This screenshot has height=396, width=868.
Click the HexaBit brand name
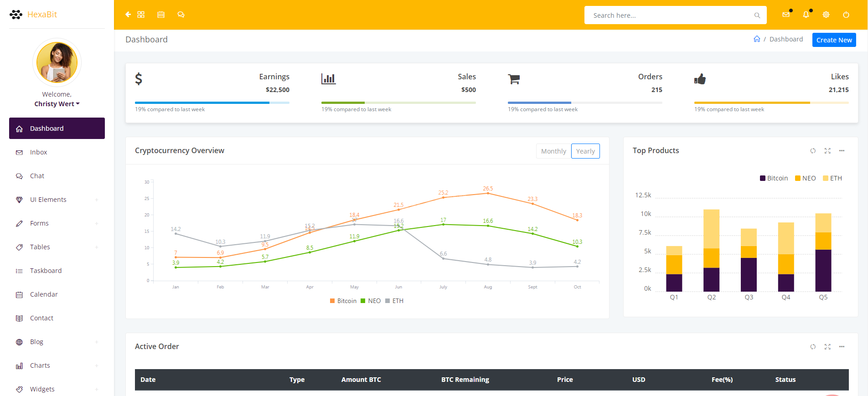click(42, 15)
